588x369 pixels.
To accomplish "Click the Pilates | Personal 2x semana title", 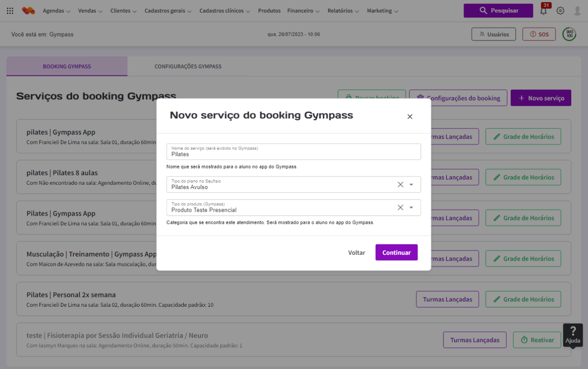I will 71,295.
